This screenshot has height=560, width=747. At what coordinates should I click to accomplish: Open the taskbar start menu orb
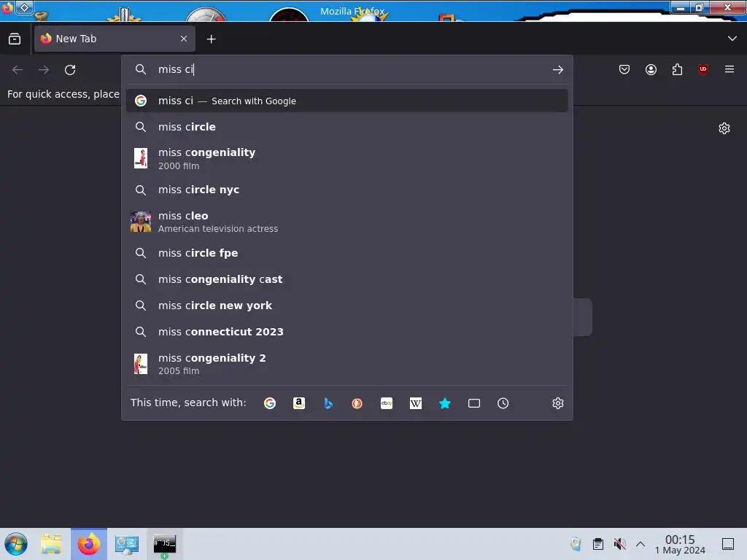(x=16, y=544)
